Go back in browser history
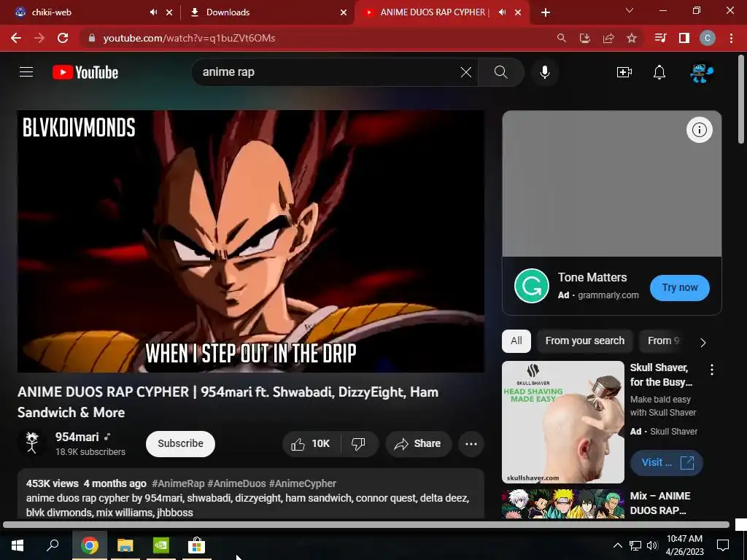 [16, 38]
